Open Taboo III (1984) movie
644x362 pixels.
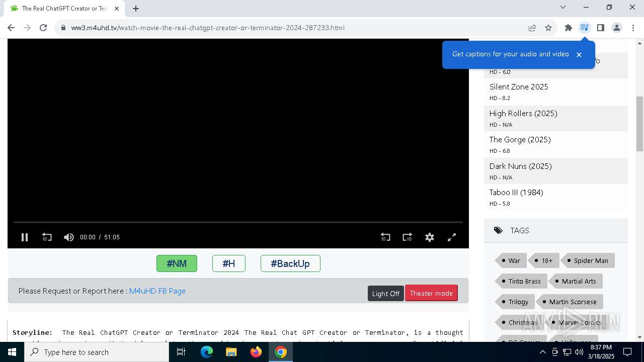pyautogui.click(x=516, y=192)
